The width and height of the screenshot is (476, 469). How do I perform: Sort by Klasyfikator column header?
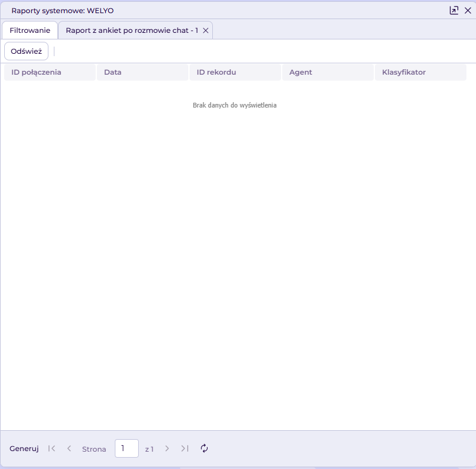point(420,72)
